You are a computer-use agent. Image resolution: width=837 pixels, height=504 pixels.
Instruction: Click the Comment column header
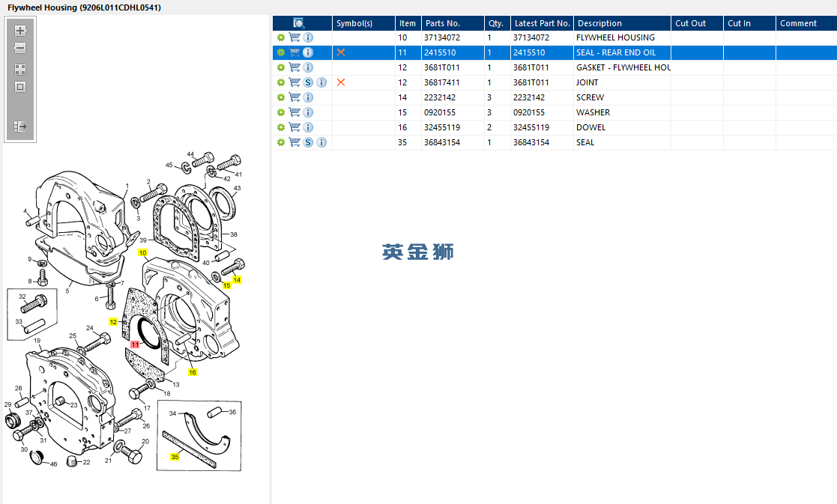tap(806, 23)
